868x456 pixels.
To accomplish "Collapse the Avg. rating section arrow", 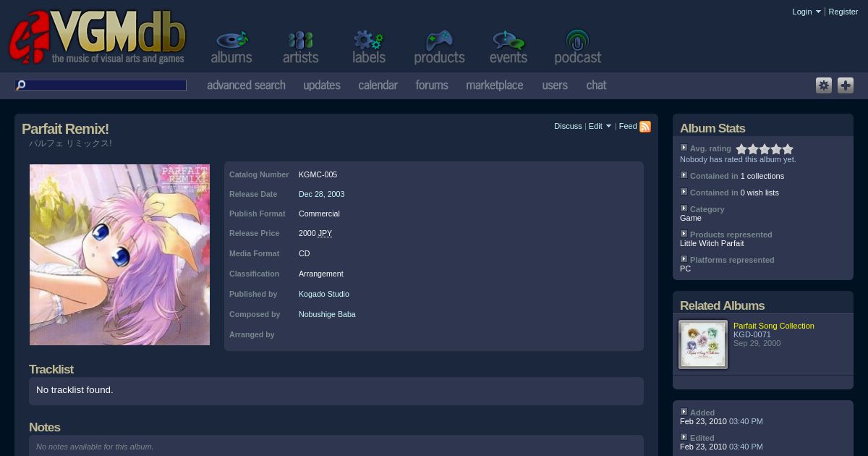I will tap(684, 148).
